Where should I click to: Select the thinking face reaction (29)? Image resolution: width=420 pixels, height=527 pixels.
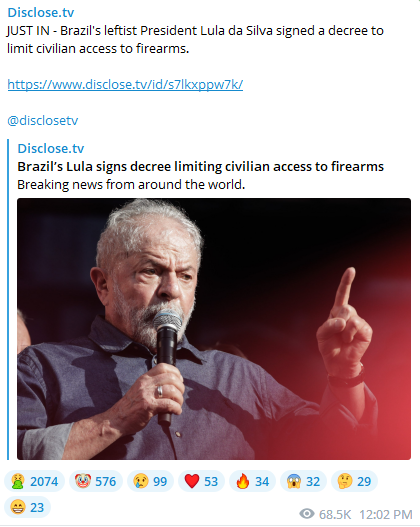point(354,481)
